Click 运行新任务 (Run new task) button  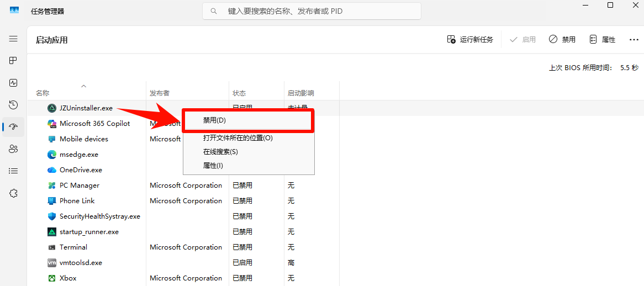(470, 39)
